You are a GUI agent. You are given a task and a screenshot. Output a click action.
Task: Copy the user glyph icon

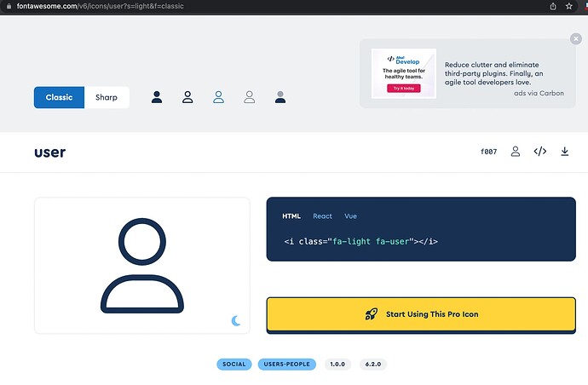click(x=516, y=152)
